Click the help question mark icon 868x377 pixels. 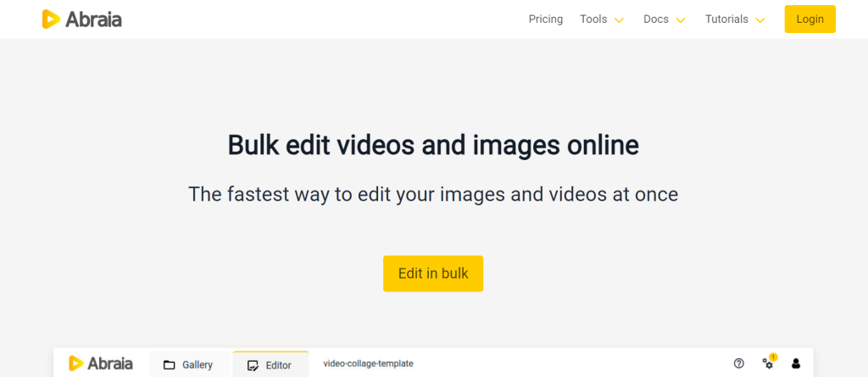point(738,363)
